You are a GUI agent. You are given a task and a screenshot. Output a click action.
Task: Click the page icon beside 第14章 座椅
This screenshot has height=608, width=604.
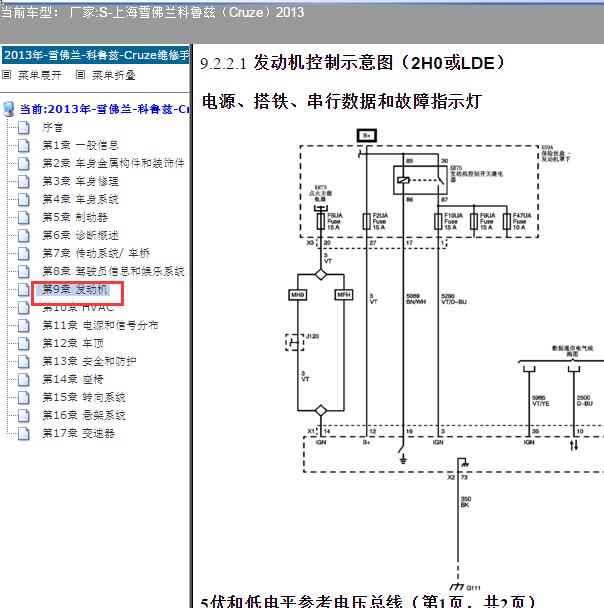pos(24,379)
